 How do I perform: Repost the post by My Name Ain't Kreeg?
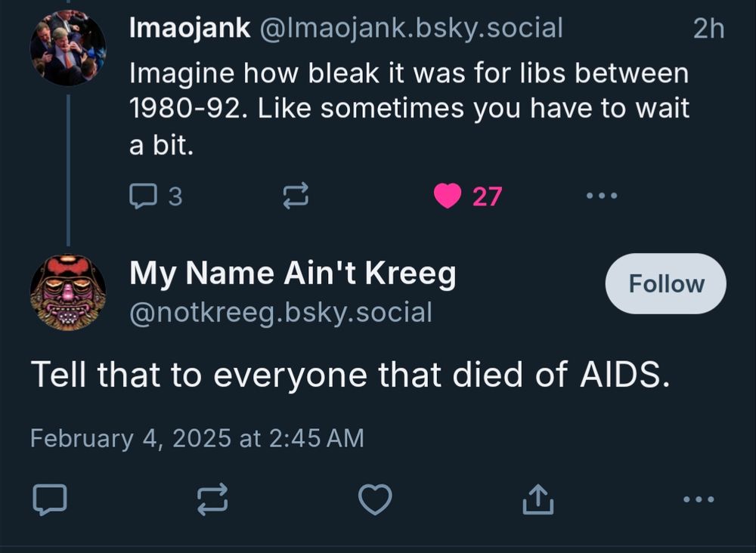(212, 499)
